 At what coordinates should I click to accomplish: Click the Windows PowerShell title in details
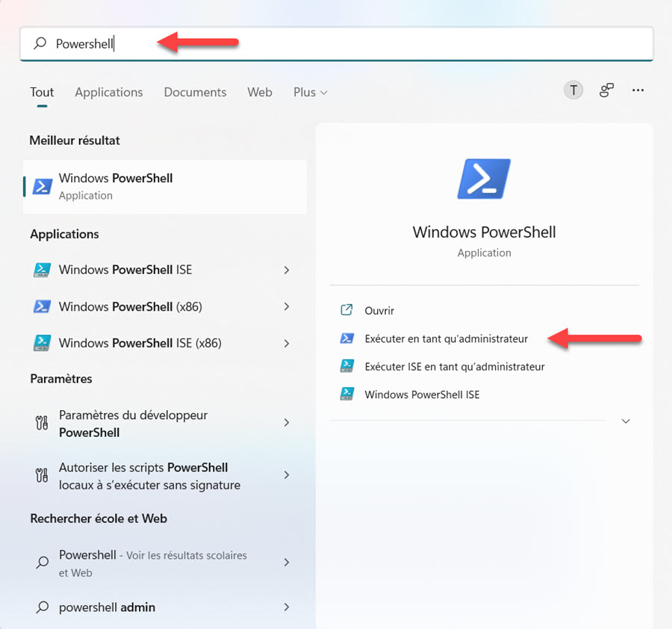(x=484, y=232)
